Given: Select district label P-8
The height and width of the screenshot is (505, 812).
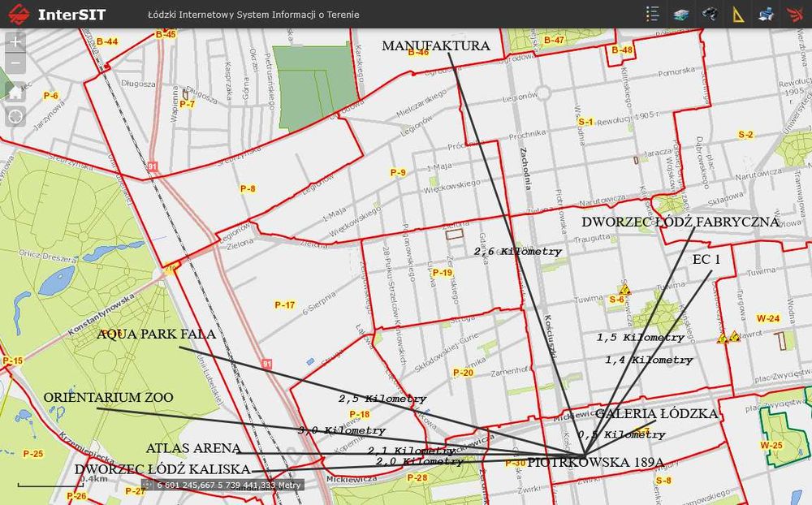Looking at the screenshot, I should (248, 188).
